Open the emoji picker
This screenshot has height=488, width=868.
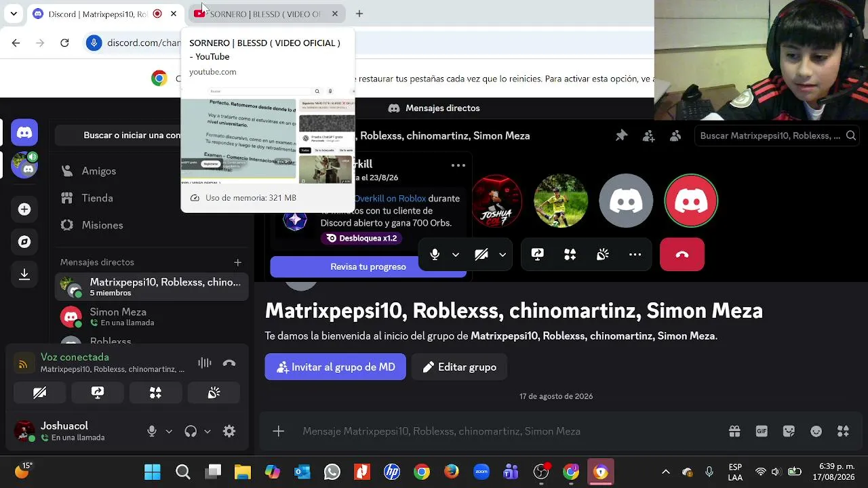click(816, 431)
